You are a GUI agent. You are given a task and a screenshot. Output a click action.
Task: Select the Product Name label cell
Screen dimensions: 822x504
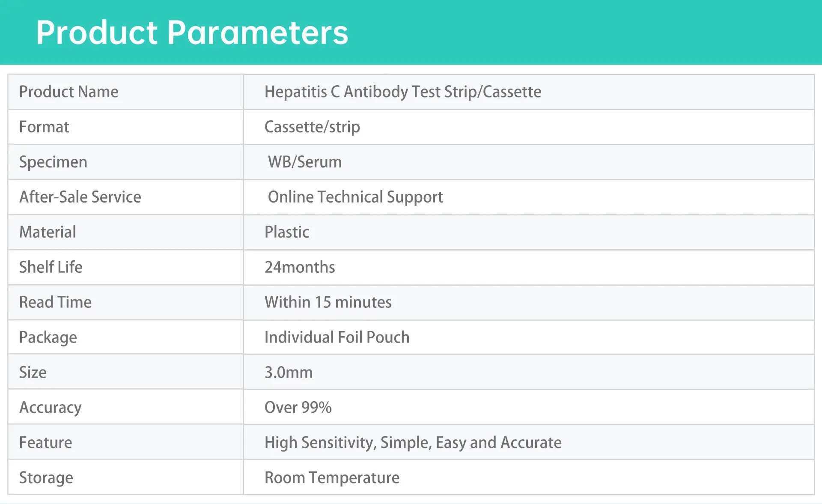tap(69, 92)
